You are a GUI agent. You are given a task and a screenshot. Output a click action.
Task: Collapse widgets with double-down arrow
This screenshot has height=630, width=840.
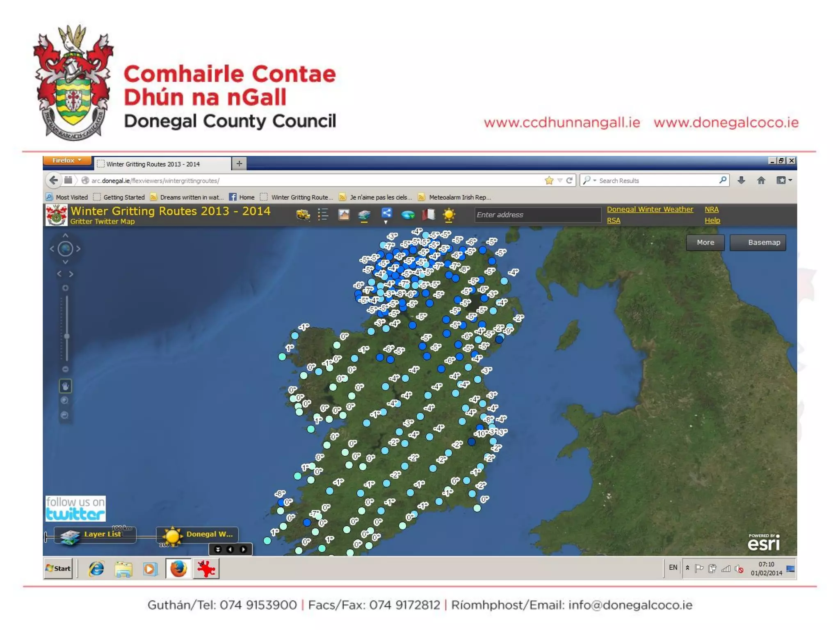(218, 550)
